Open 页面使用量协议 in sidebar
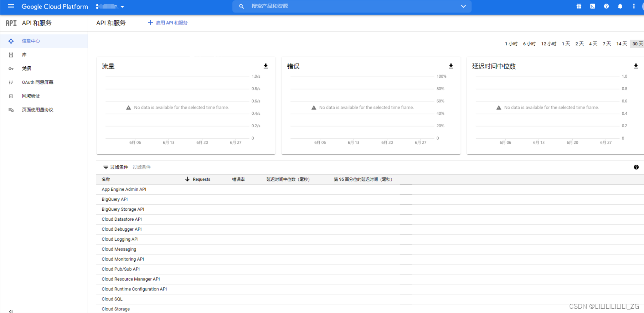Viewport: 644px width, 313px height. [44, 110]
